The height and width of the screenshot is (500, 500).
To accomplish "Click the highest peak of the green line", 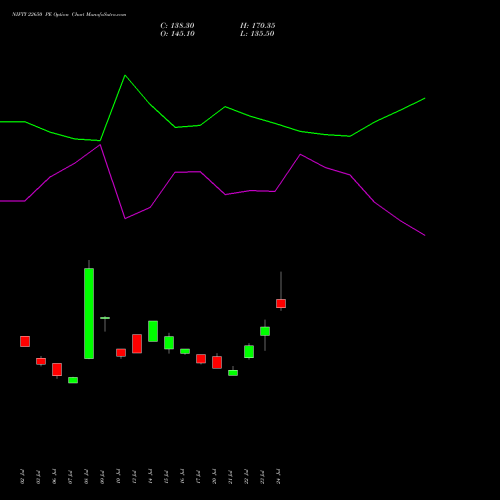I will coord(125,76).
